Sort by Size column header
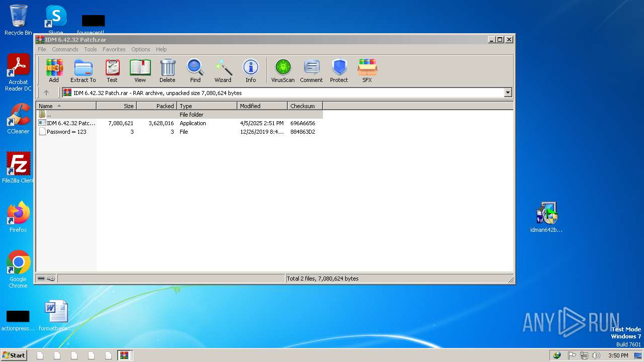 click(x=116, y=106)
